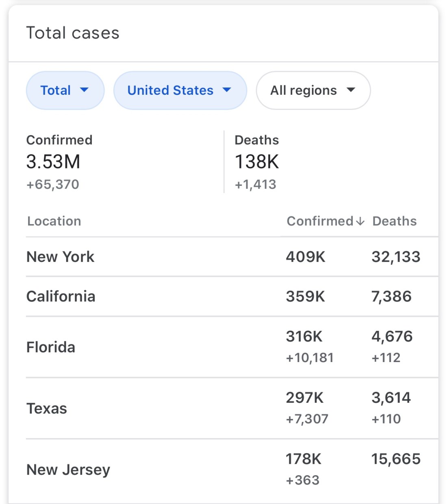This screenshot has height=504, width=447.
Task: Click Florida's +10,181 new cases figure
Action: (x=310, y=358)
